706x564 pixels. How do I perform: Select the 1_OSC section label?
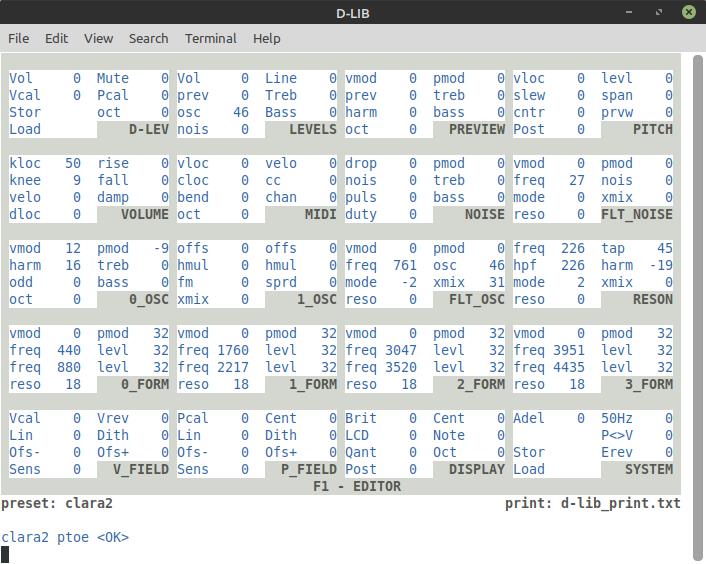[x=317, y=300]
